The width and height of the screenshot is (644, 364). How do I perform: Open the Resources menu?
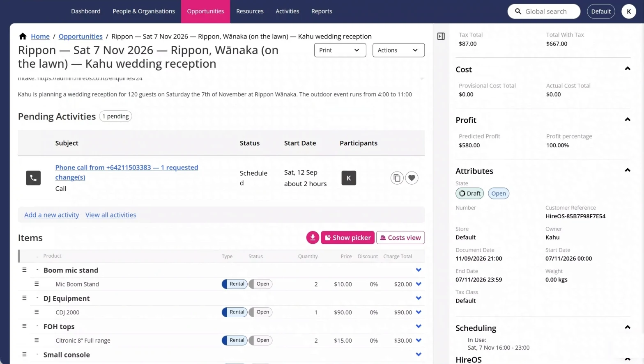[x=250, y=11]
